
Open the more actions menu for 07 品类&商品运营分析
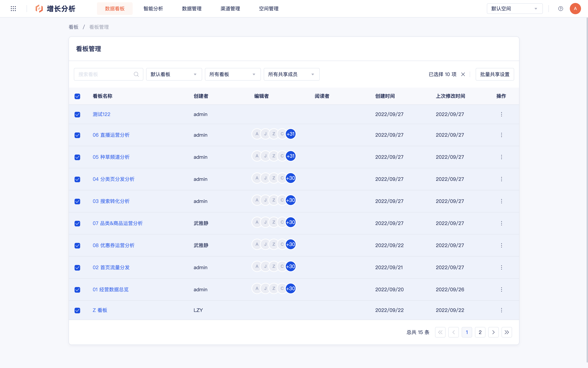click(x=502, y=223)
